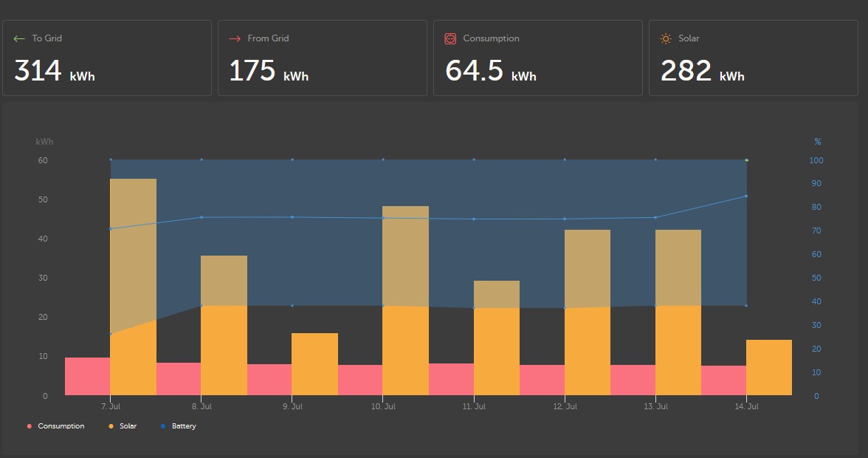
Task: Toggle the Battery series in the legend
Action: click(179, 426)
